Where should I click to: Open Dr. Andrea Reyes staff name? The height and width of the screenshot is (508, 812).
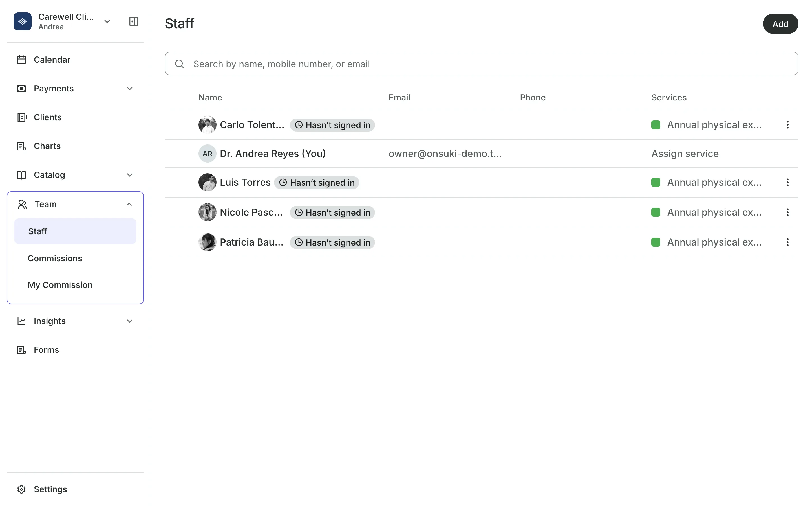[x=273, y=154]
